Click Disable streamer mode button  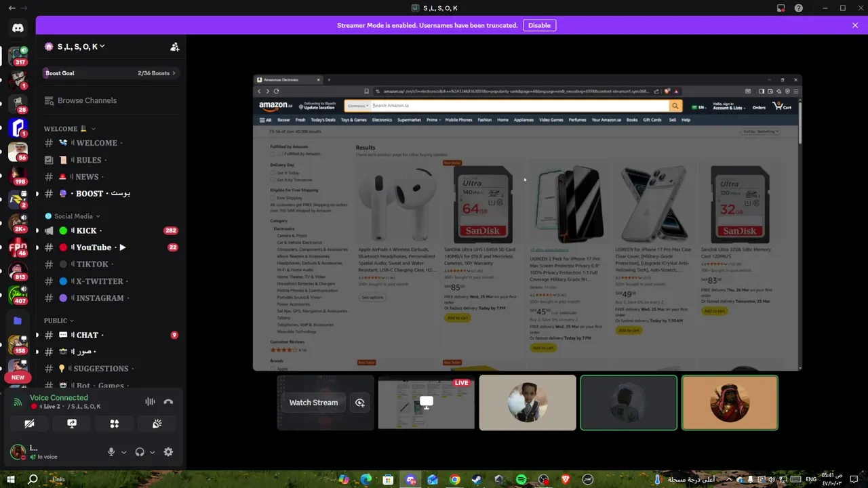pyautogui.click(x=539, y=25)
